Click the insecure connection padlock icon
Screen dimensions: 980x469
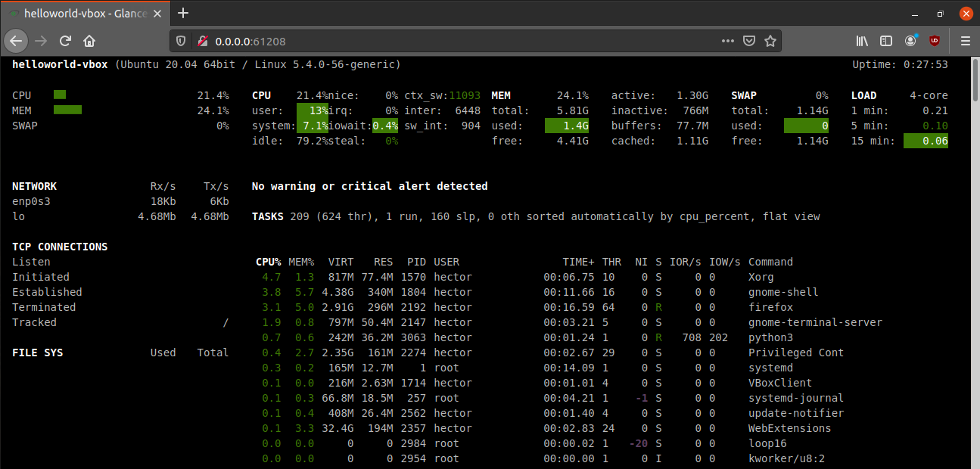(x=201, y=42)
